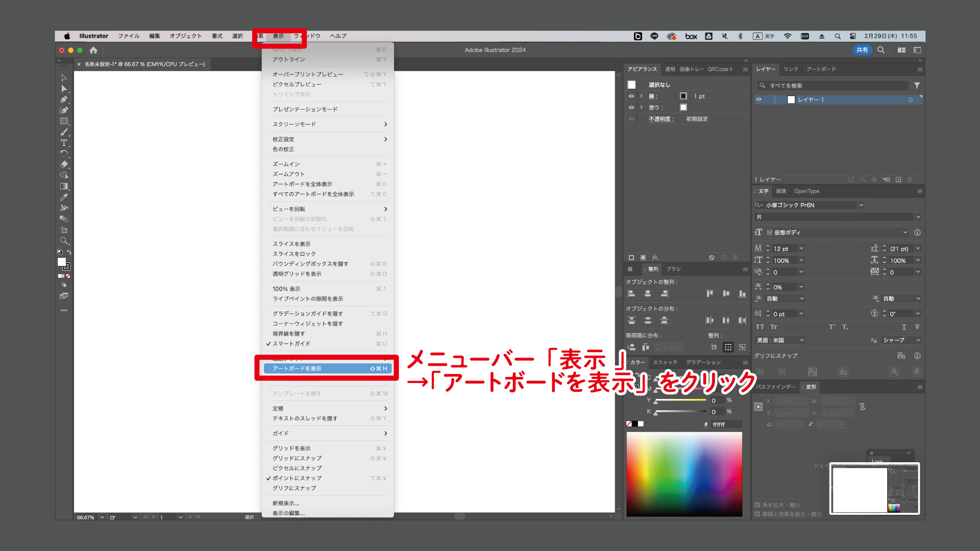Open the Gradient tool
This screenshot has width=980, height=551.
[64, 186]
